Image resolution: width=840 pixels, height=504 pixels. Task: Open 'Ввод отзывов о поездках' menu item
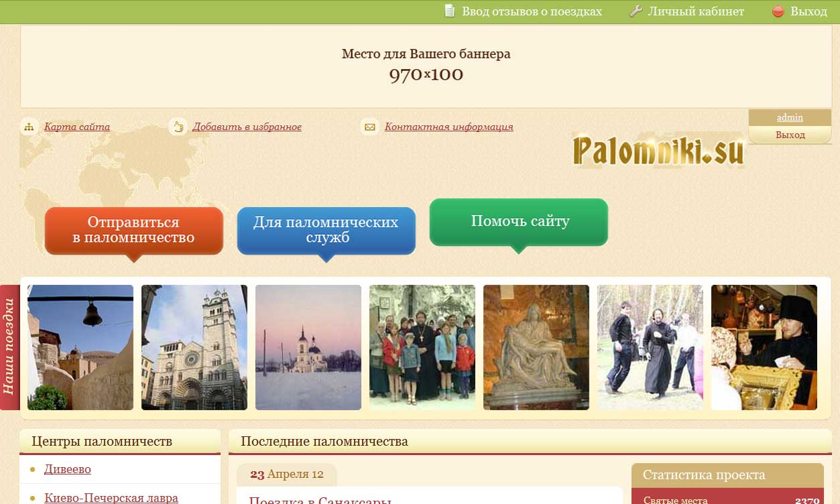[x=532, y=11]
